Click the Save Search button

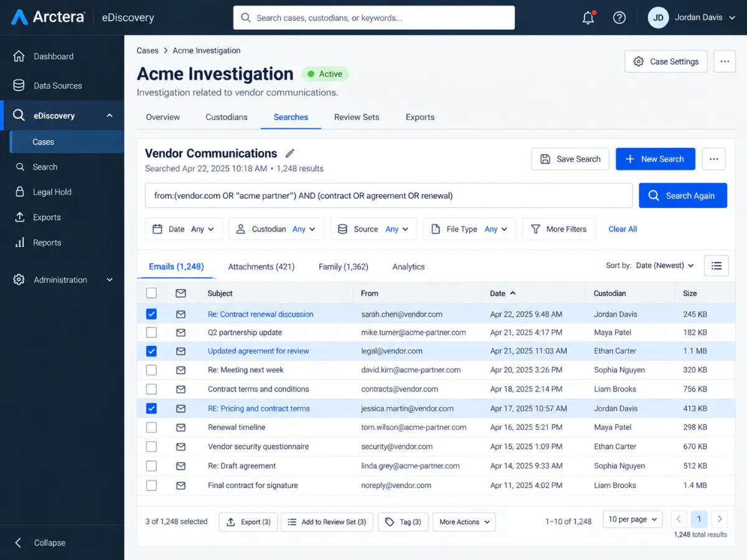[x=570, y=159]
